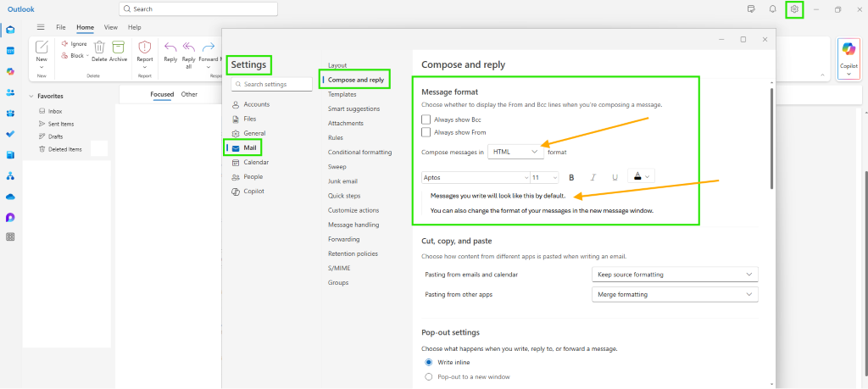Open Calendar in the left app rail
868x389 pixels.
tap(10, 50)
